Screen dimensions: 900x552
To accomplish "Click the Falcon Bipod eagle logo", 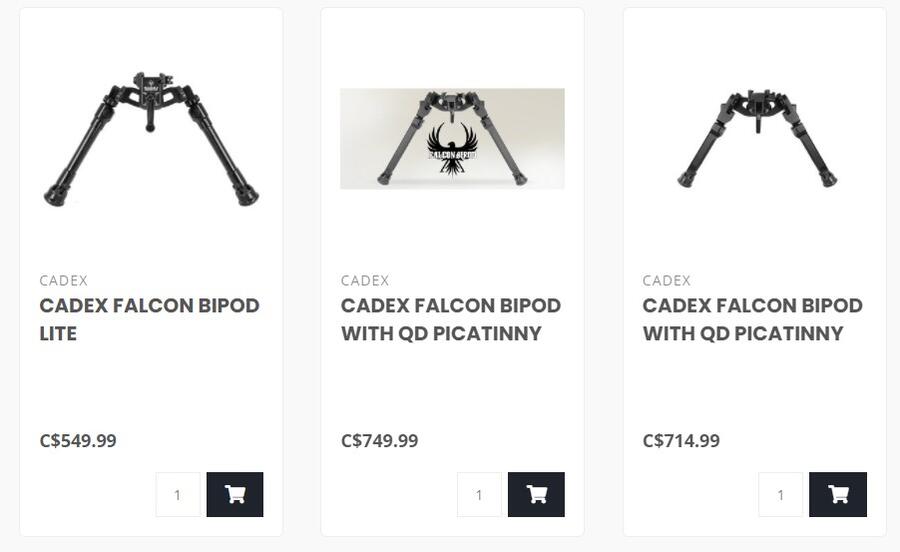I will (452, 150).
